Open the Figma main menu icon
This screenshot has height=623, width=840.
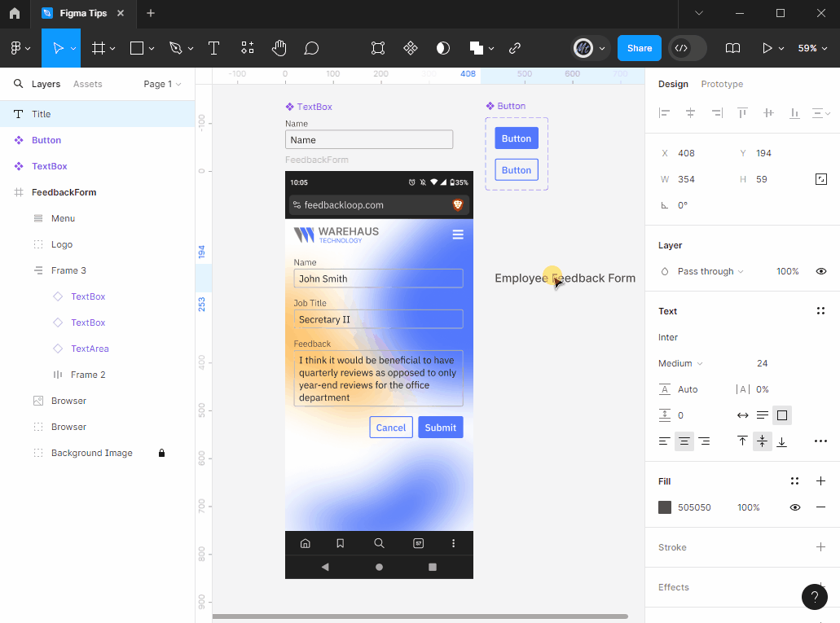[16, 48]
